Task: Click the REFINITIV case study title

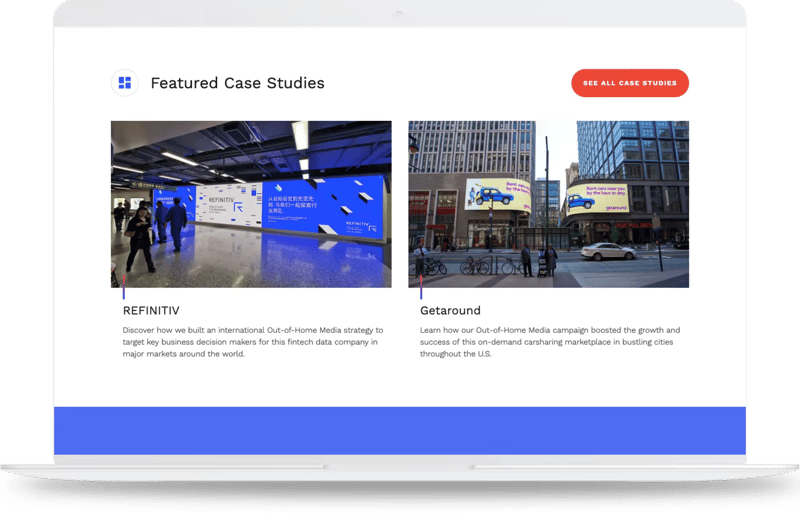Action: pyautogui.click(x=151, y=310)
